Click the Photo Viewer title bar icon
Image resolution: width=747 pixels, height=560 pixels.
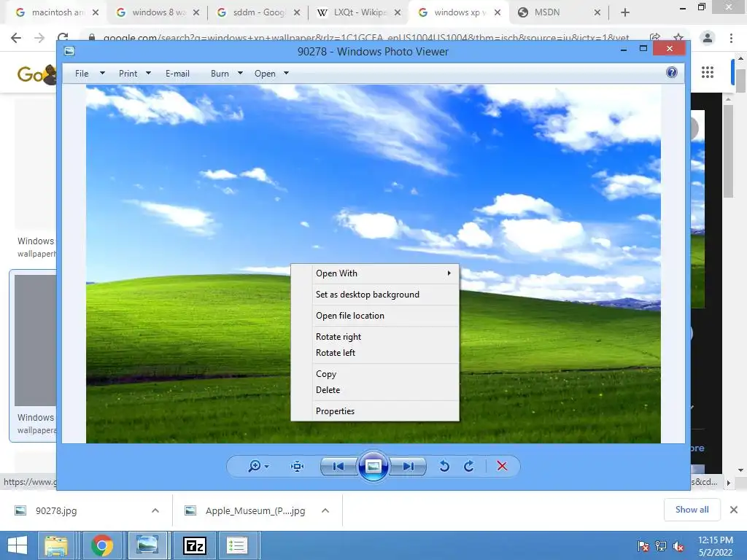pos(69,51)
